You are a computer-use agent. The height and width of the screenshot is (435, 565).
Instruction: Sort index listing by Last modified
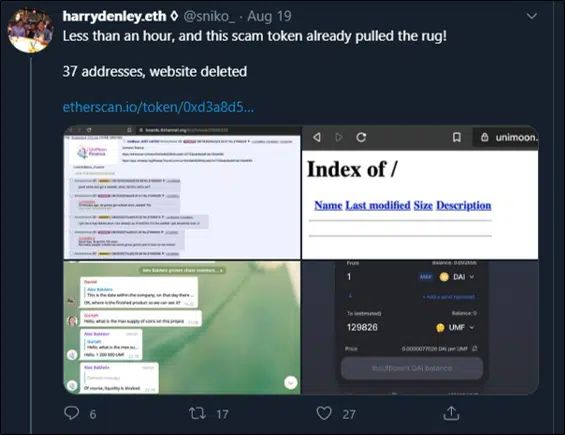378,205
